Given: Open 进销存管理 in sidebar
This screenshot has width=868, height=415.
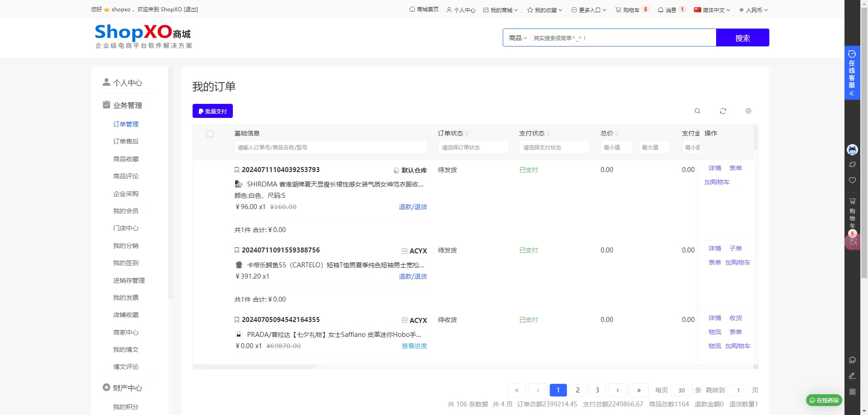Looking at the screenshot, I should [x=129, y=280].
